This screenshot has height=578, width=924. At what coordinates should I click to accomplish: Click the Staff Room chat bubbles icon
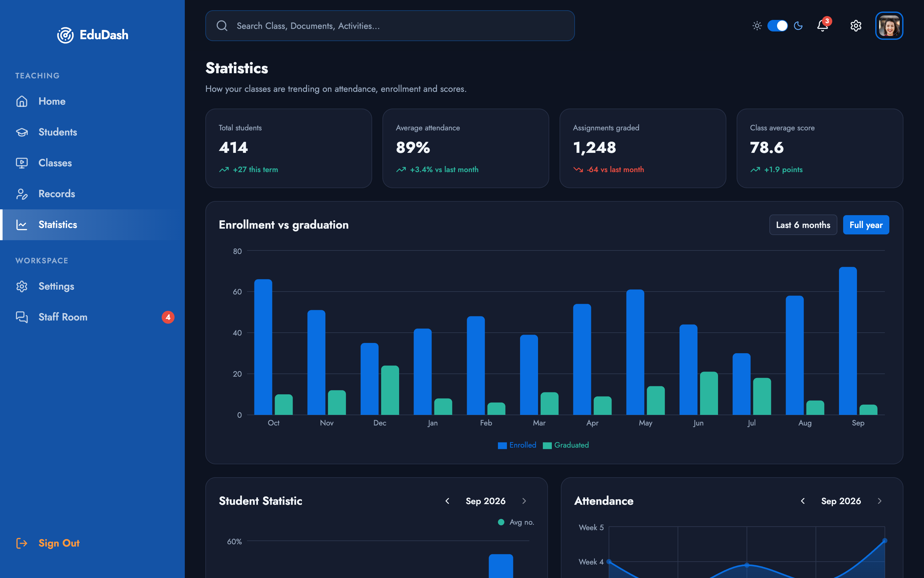pyautogui.click(x=22, y=317)
